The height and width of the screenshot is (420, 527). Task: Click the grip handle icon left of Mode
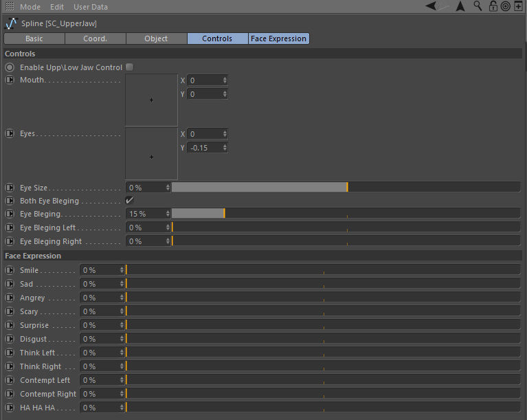point(9,6)
